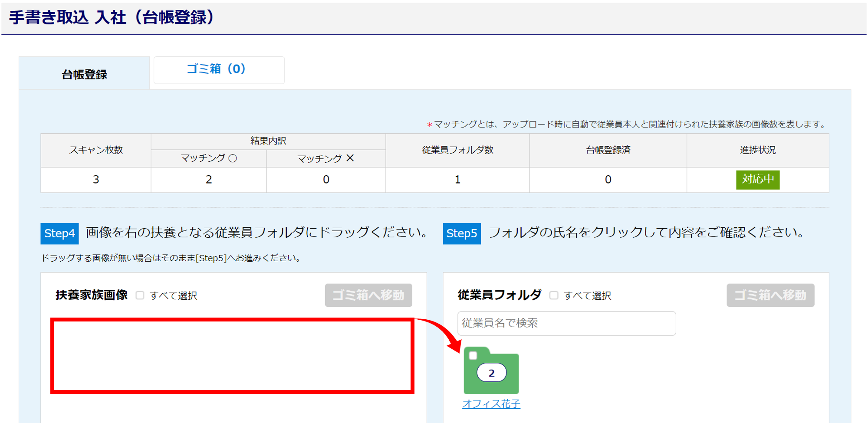Click the スキャン枚数 column header
This screenshot has width=868, height=423.
pos(96,150)
